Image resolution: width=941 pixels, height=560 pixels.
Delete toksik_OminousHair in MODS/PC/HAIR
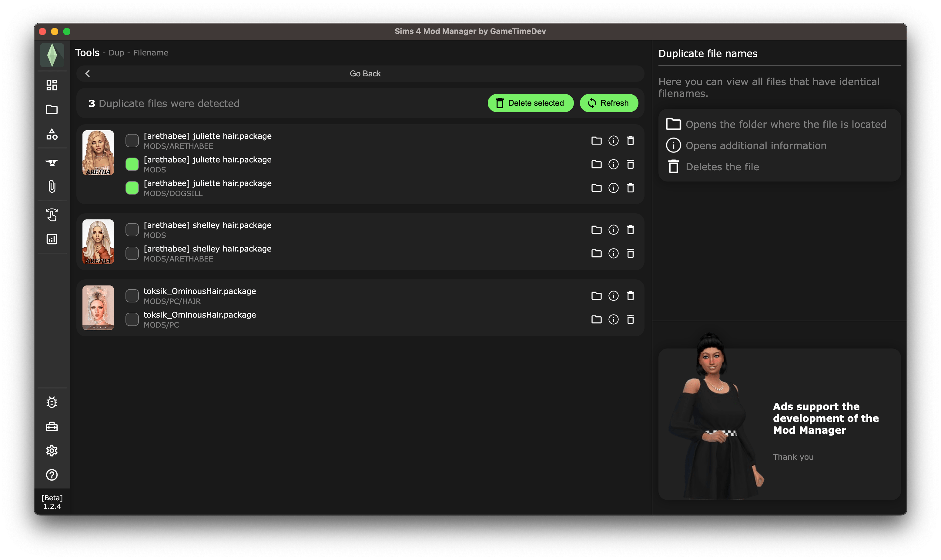point(630,296)
